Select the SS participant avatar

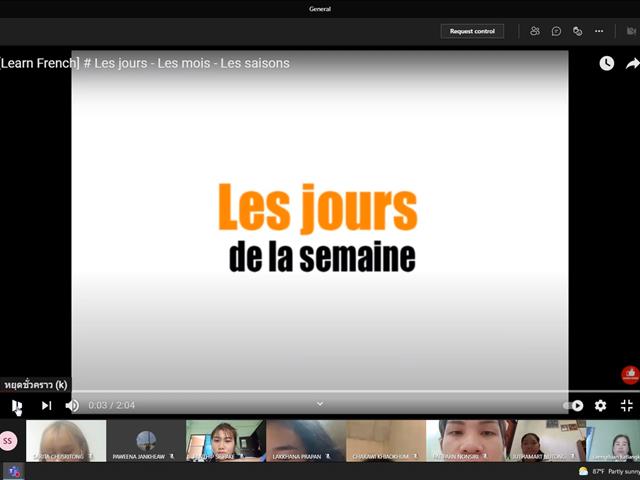[x=8, y=441]
